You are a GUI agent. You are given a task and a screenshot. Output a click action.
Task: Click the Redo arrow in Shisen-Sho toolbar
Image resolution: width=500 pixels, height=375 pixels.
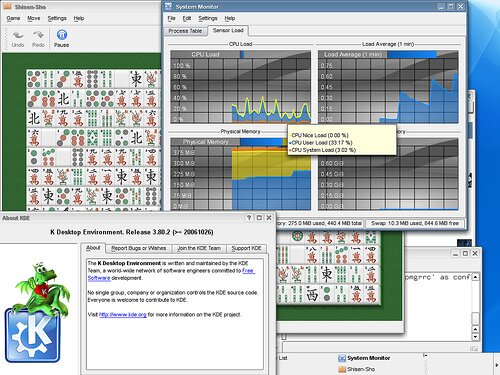pyautogui.click(x=38, y=35)
